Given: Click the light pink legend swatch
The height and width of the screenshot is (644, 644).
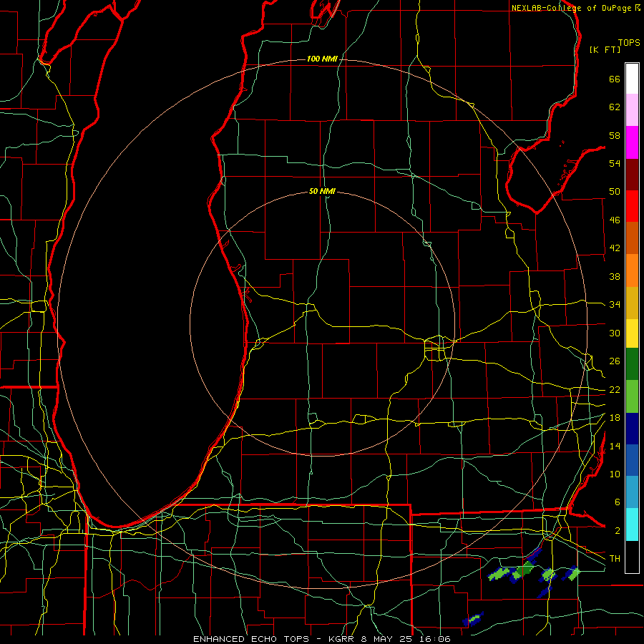Looking at the screenshot, I should [632, 109].
